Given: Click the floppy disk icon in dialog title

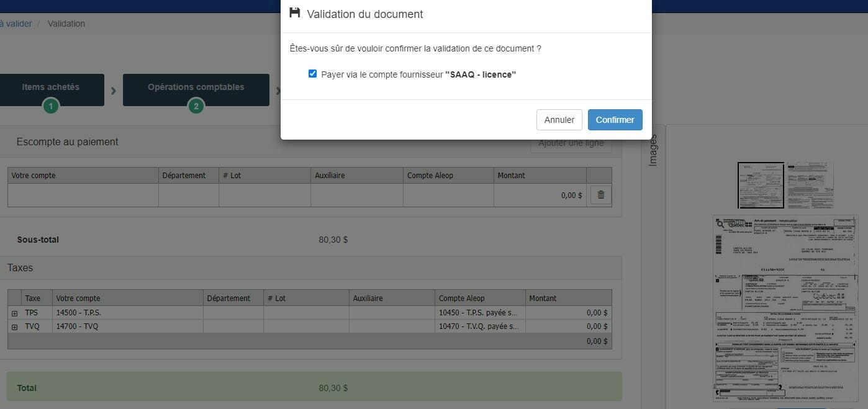Looking at the screenshot, I should click(x=295, y=14).
